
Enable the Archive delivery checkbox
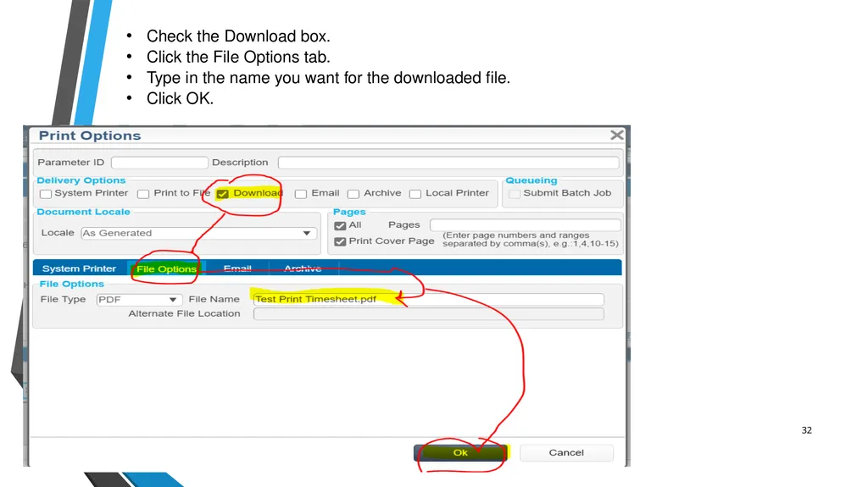pyautogui.click(x=353, y=194)
